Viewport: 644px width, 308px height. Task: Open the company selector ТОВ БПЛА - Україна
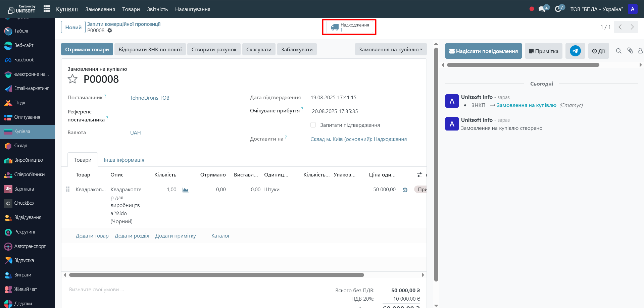[x=596, y=9]
